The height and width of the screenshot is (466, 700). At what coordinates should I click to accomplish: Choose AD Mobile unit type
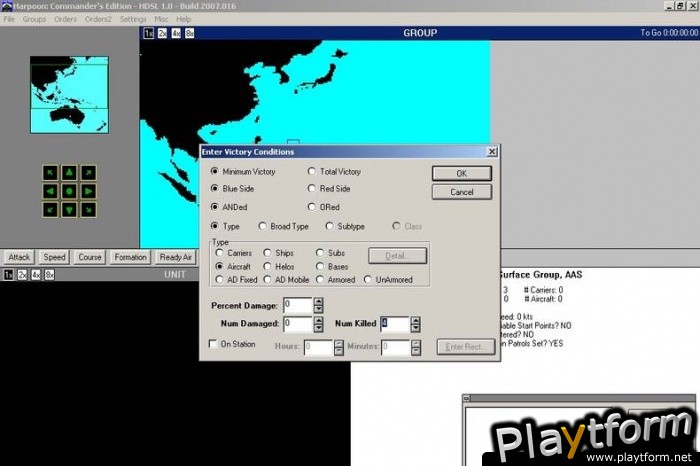[x=286, y=280]
